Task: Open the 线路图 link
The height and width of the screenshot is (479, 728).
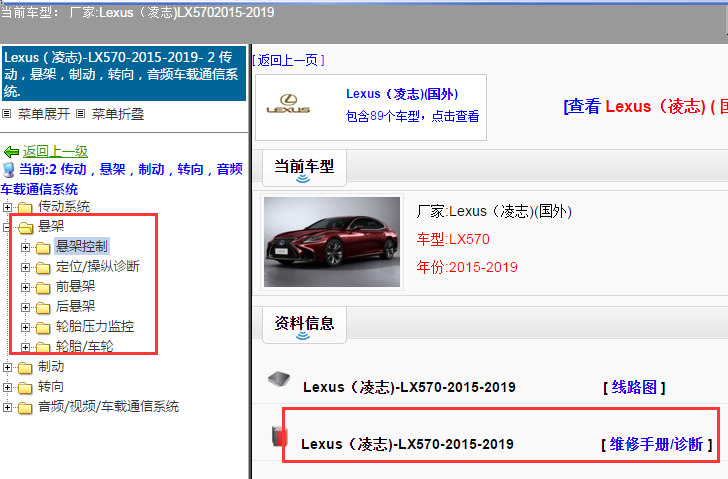Action: [x=634, y=387]
